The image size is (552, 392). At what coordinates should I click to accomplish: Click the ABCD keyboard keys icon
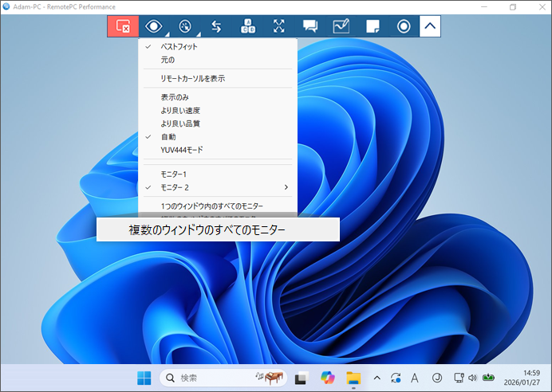tap(248, 26)
